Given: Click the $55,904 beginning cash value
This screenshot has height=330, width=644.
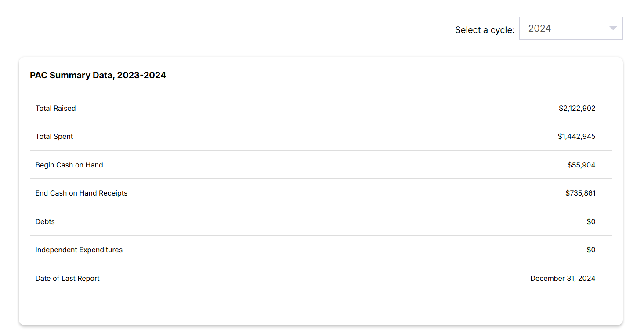Looking at the screenshot, I should pos(581,165).
